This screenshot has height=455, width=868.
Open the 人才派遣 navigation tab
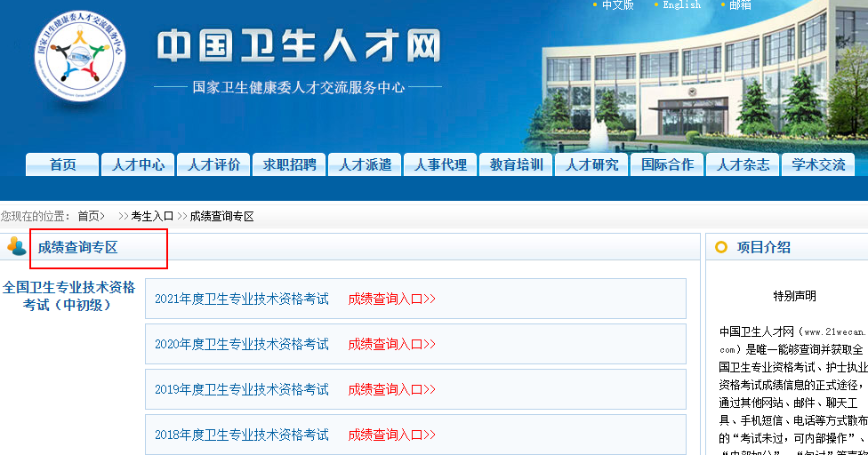click(x=365, y=165)
